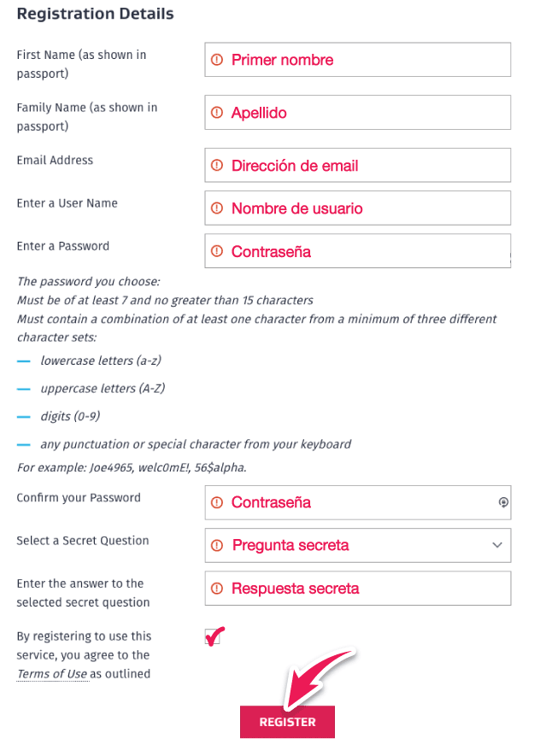The height and width of the screenshot is (756, 534).
Task: Focus the Enter a Password input field
Action: [x=357, y=251]
